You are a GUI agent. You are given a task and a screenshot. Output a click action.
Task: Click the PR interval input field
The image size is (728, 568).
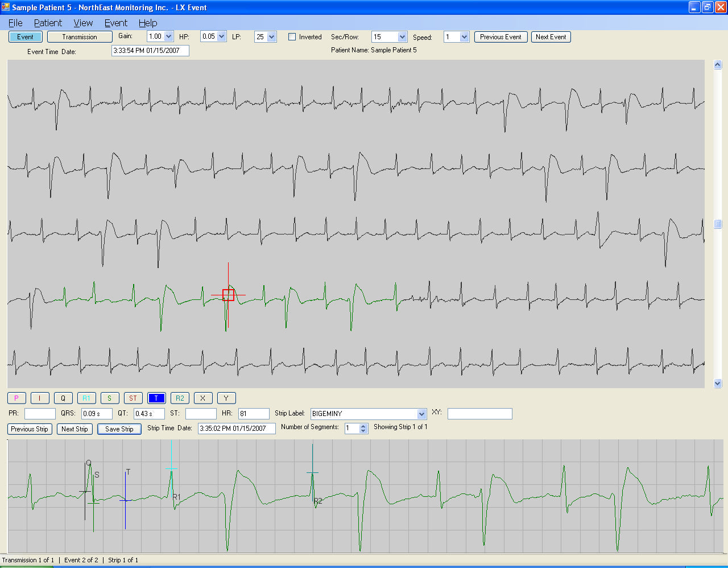pos(40,414)
